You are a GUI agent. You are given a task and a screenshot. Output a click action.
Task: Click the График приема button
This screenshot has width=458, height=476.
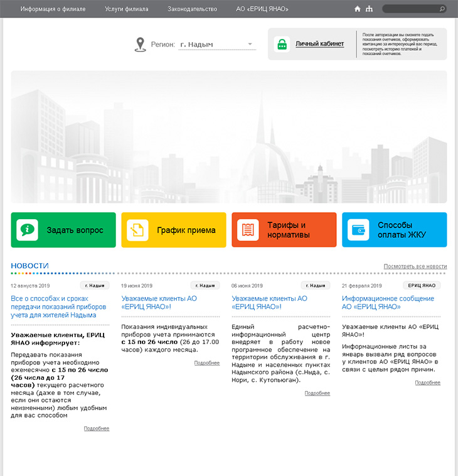174,230
